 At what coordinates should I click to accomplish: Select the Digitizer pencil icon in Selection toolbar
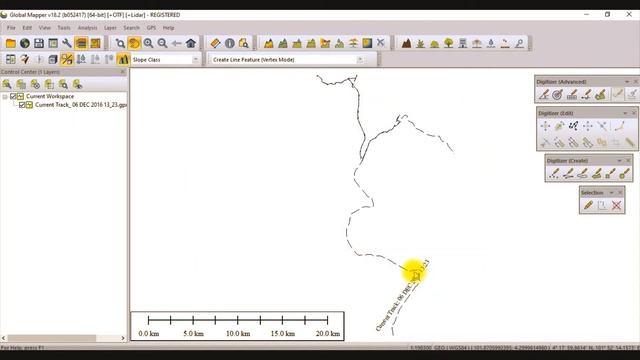pos(588,205)
